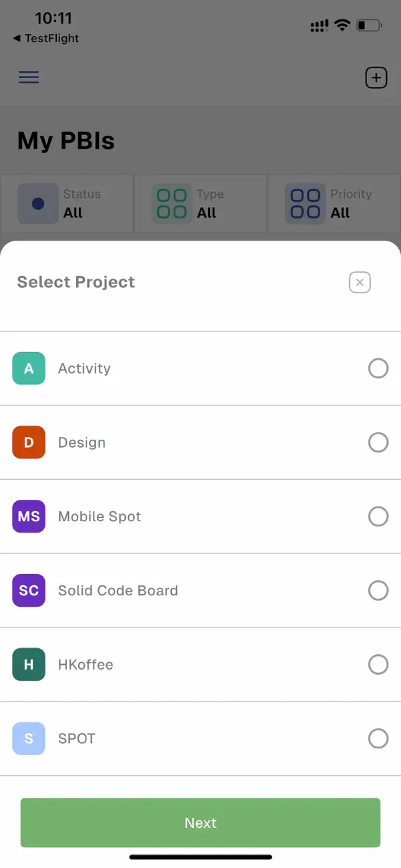Create a new item with the plus icon

pos(376,77)
